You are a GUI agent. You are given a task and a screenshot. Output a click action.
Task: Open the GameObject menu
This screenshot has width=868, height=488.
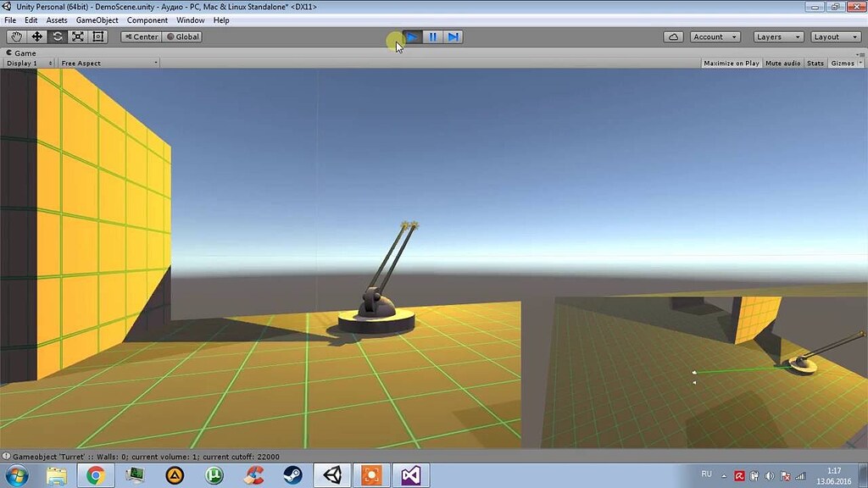[96, 19]
